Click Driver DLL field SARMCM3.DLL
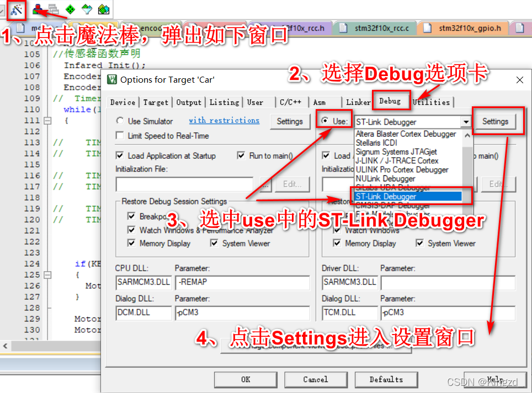 coord(350,283)
